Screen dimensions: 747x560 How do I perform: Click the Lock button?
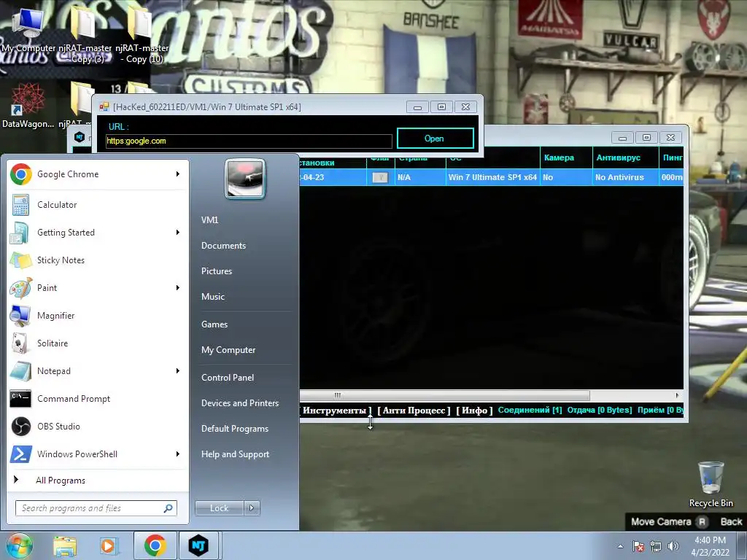[220, 508]
